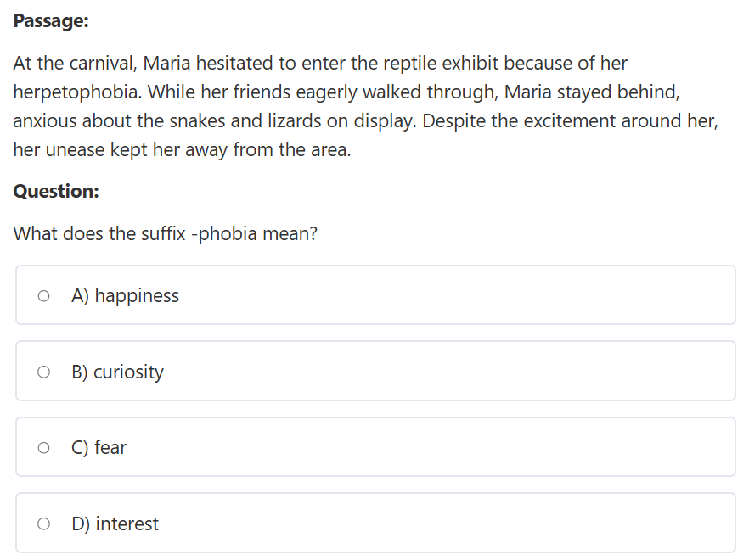Click the word 'lizards' in the passage

pyautogui.click(x=294, y=121)
